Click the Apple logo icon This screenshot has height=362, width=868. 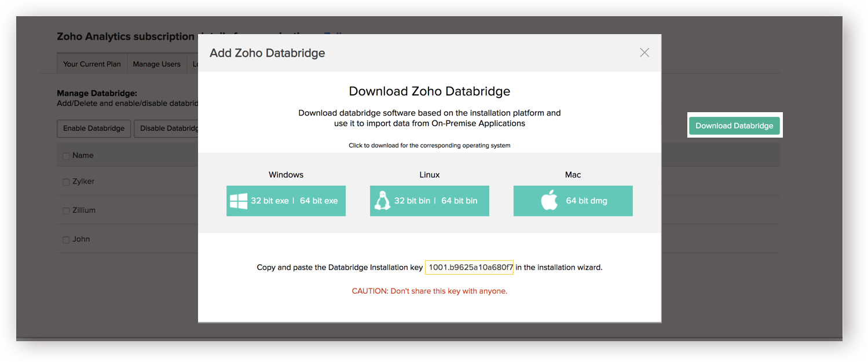pyautogui.click(x=549, y=201)
